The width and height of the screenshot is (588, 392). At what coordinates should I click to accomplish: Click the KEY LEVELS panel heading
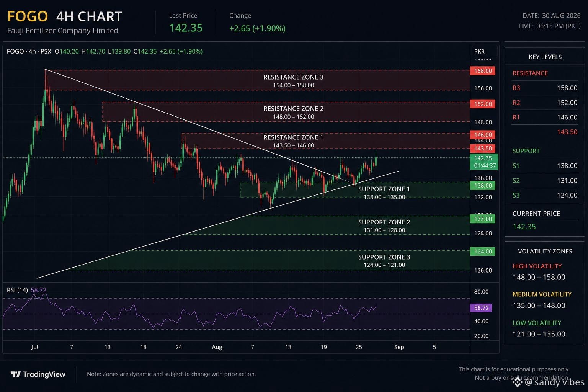(545, 57)
